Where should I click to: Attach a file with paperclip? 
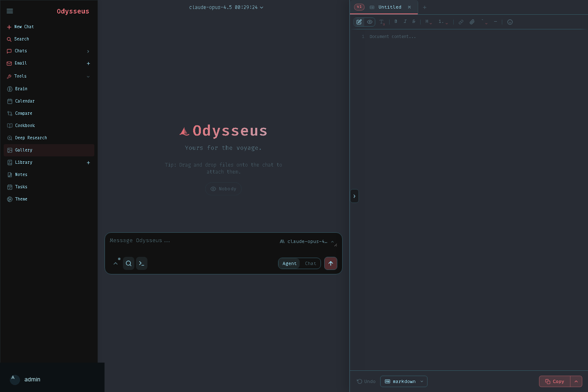coord(472,22)
